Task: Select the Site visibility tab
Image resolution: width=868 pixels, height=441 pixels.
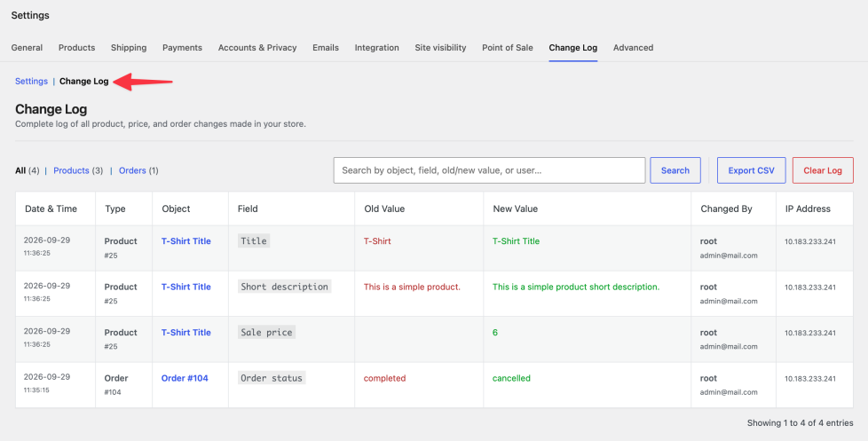Action: tap(440, 48)
